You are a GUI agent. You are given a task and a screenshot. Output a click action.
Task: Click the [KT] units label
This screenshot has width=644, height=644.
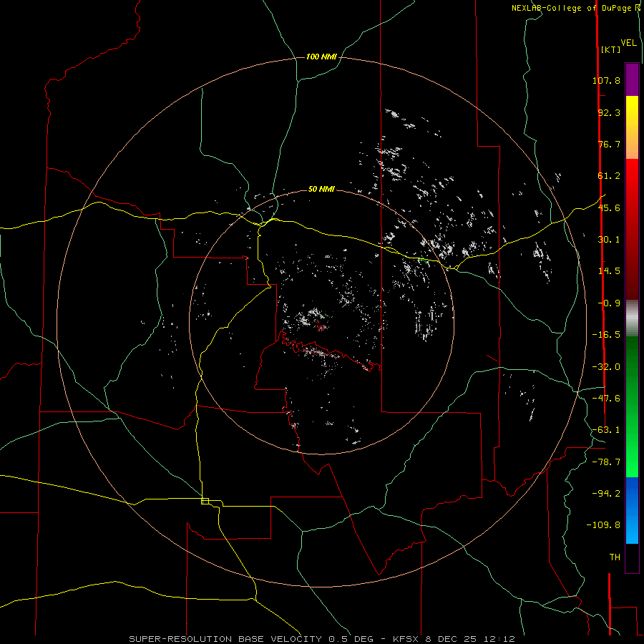pos(611,49)
